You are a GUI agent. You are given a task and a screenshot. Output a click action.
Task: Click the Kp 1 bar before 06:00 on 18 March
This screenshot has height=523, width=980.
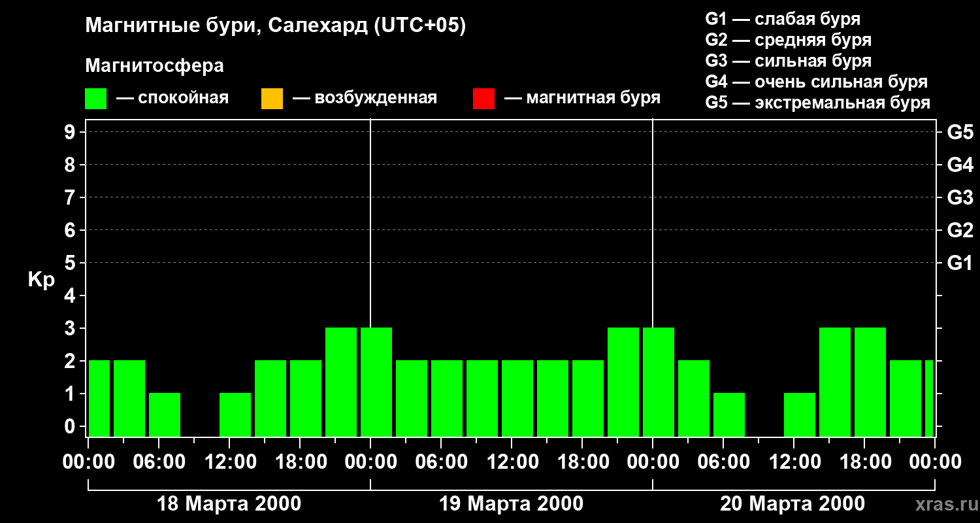pos(165,414)
